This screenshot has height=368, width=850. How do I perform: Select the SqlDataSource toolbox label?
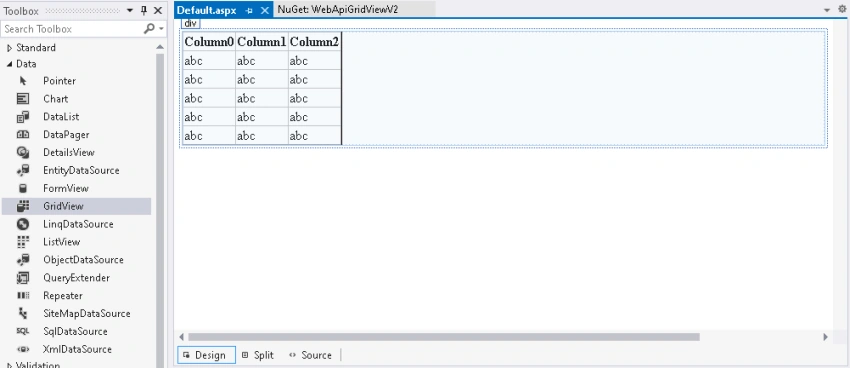(x=75, y=331)
